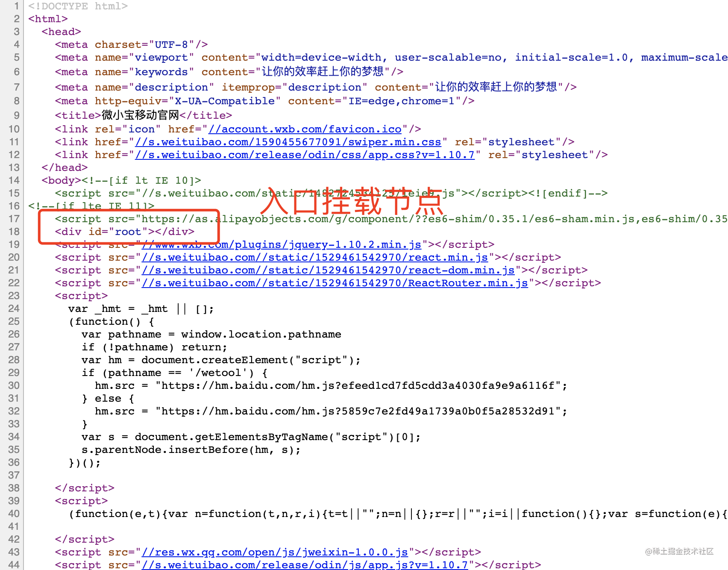Click line number 23 in the gutter
Screen dimensions: 728x570
pyautogui.click(x=14, y=296)
